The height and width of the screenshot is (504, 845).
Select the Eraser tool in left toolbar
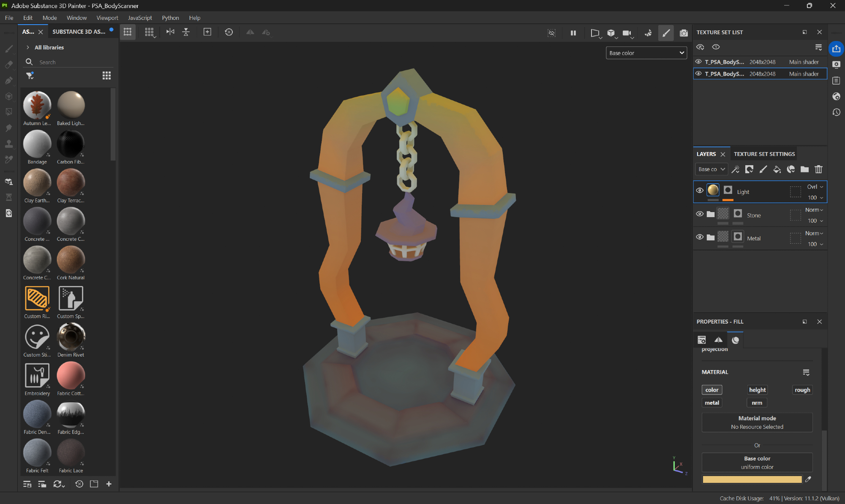click(8, 65)
